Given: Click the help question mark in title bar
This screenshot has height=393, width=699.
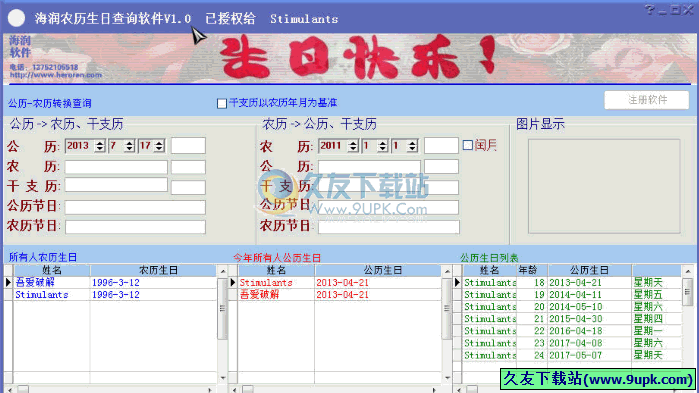Looking at the screenshot, I should (650, 10).
